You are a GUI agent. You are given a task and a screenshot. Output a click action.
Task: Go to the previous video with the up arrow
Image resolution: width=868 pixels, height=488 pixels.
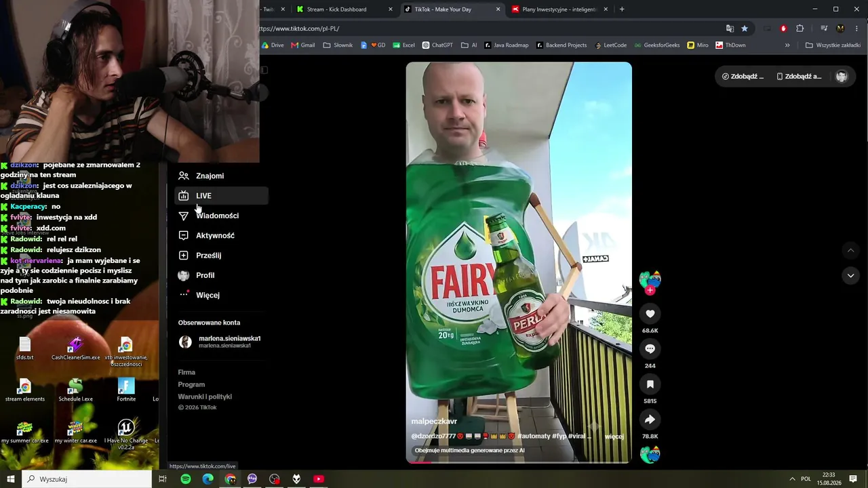click(x=850, y=251)
